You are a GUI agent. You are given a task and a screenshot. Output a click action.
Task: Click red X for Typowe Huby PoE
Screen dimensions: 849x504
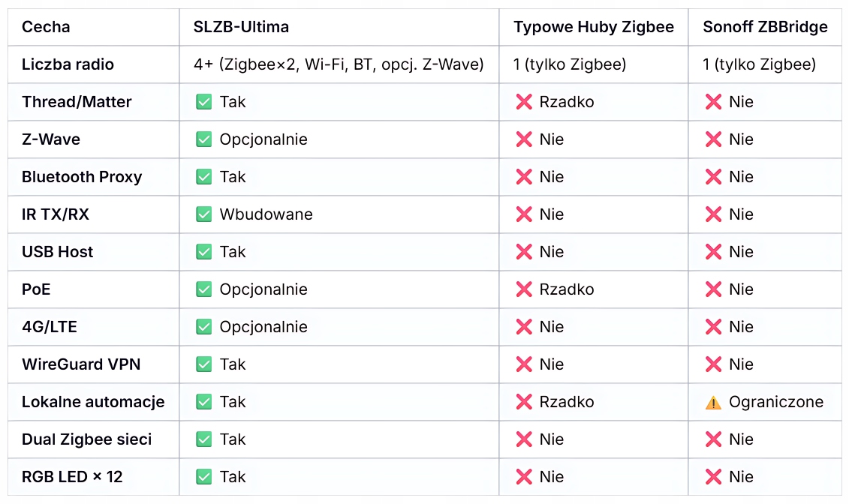524,289
